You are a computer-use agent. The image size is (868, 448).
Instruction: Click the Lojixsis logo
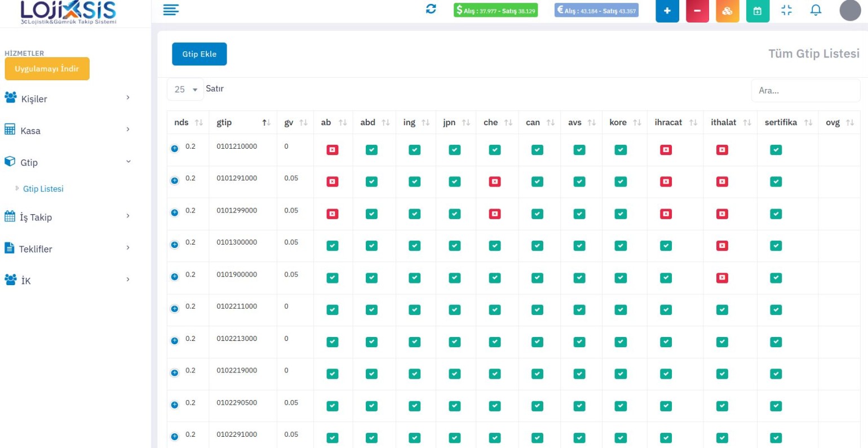68,12
